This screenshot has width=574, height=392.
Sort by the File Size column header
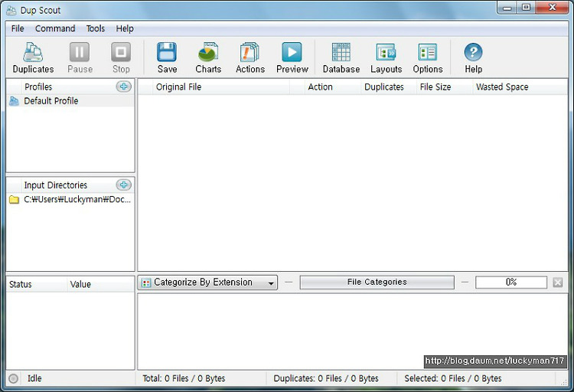point(445,87)
